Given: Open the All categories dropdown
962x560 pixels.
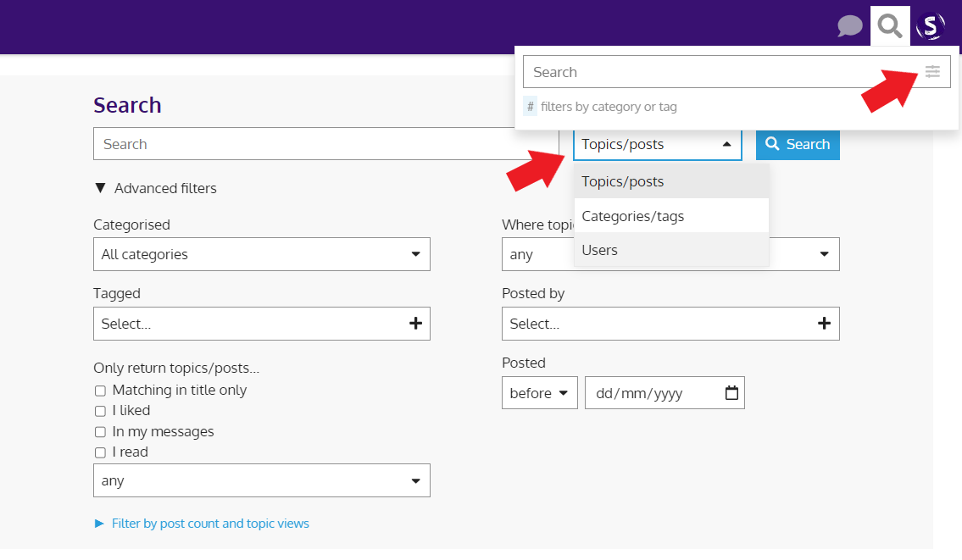Looking at the screenshot, I should (261, 254).
